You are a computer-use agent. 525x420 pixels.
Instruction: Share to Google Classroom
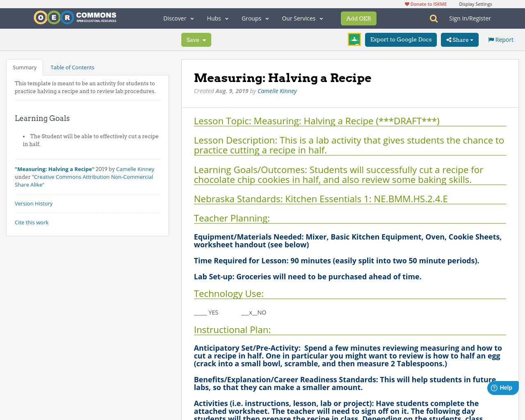[354, 39]
